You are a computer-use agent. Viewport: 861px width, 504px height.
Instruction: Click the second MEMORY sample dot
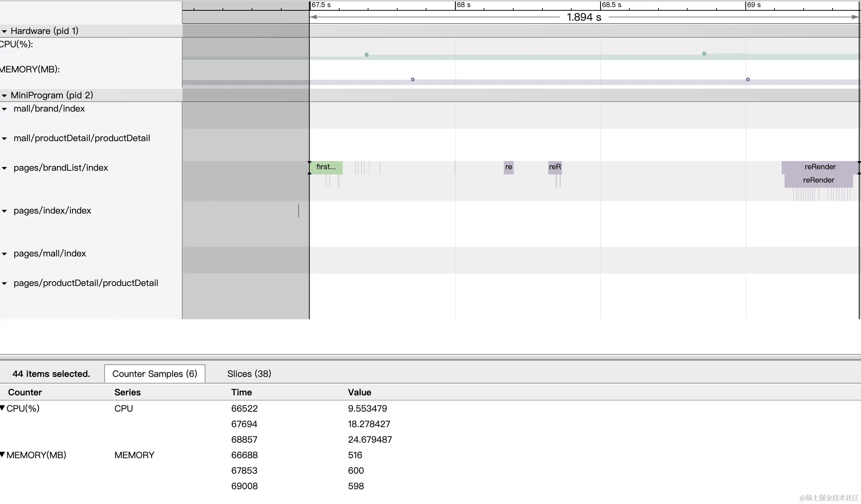tap(748, 79)
